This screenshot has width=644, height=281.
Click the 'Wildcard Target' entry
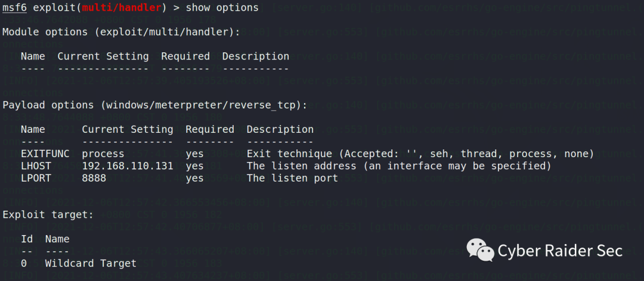pos(91,263)
